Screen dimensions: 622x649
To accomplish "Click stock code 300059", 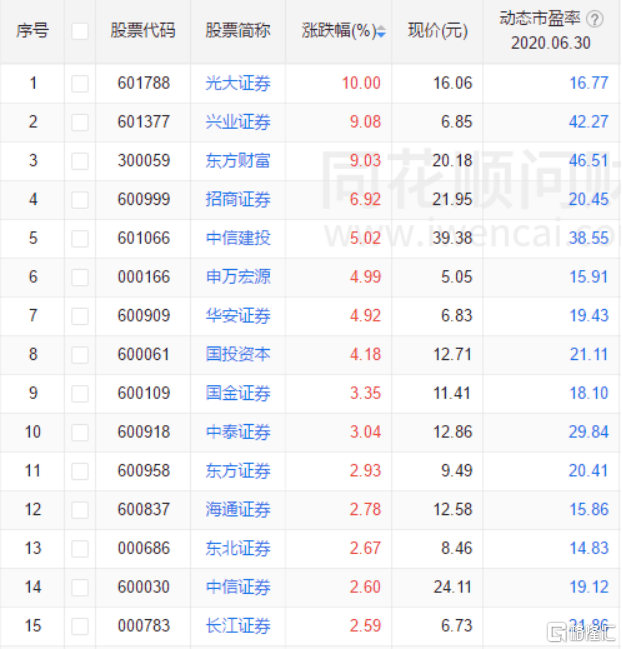I will (144, 161).
